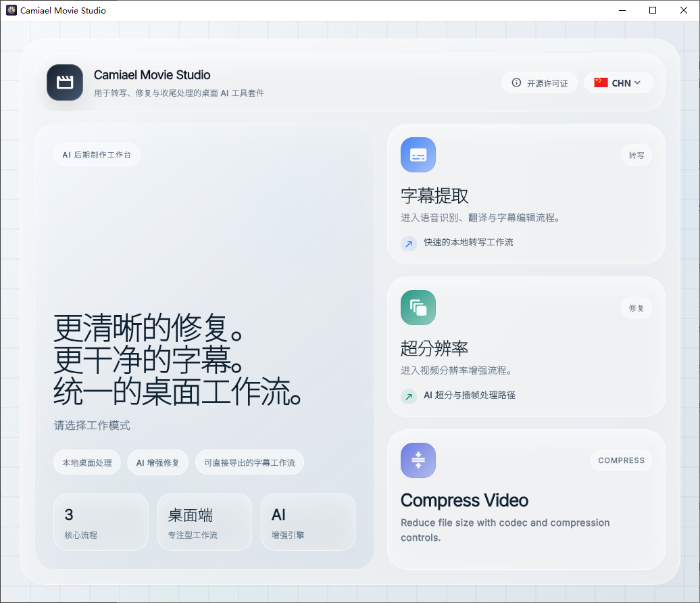Click the Reduce file size description text
Image resolution: width=700 pixels, height=603 pixels.
pyautogui.click(x=505, y=530)
